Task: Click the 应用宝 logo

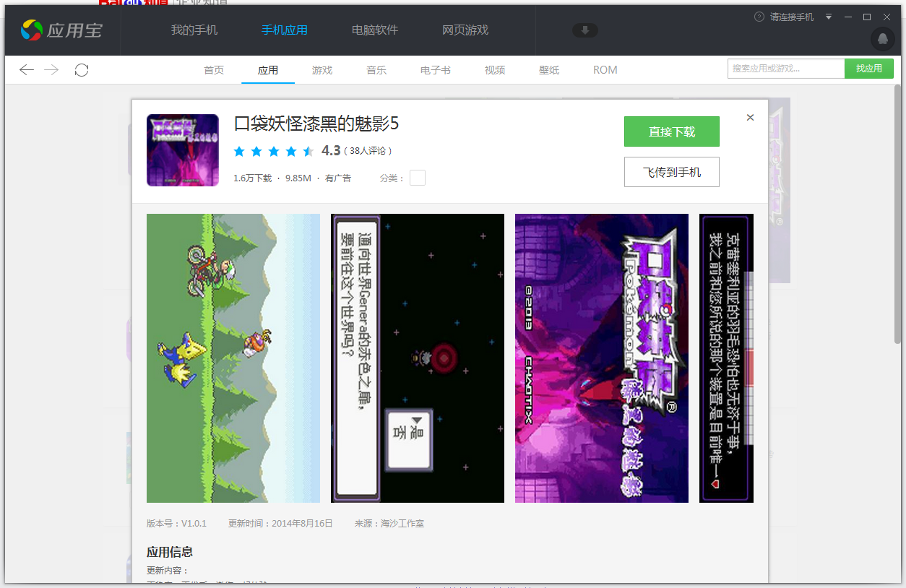Action: [x=61, y=30]
